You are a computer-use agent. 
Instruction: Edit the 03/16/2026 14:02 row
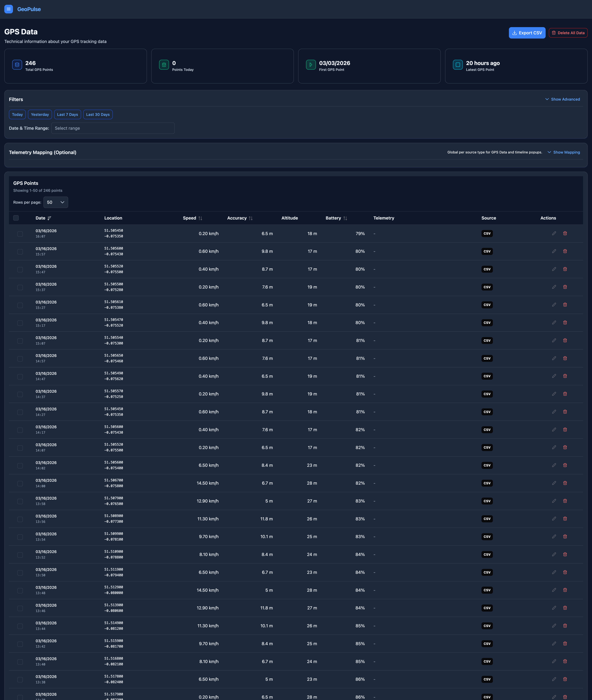point(554,465)
